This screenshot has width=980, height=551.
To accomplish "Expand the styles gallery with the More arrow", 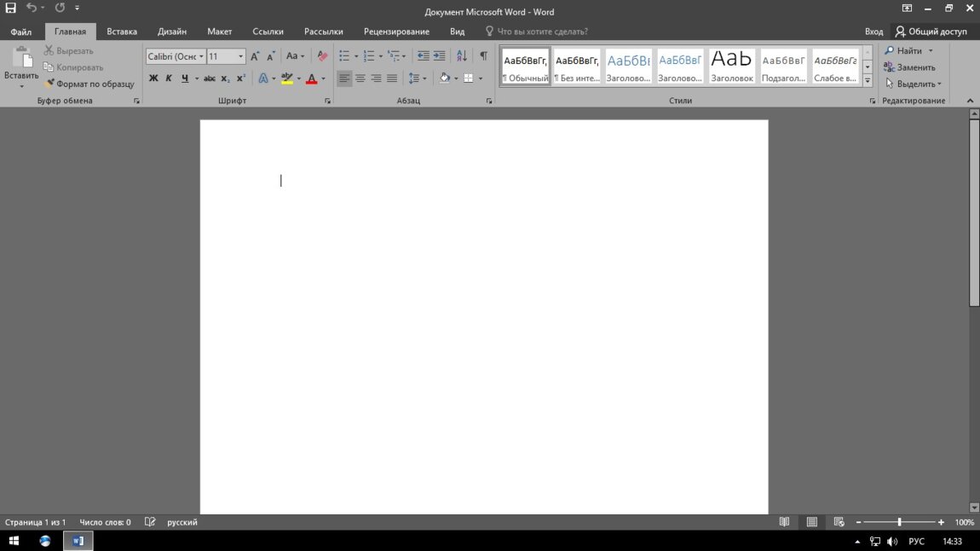I will pos(868,81).
